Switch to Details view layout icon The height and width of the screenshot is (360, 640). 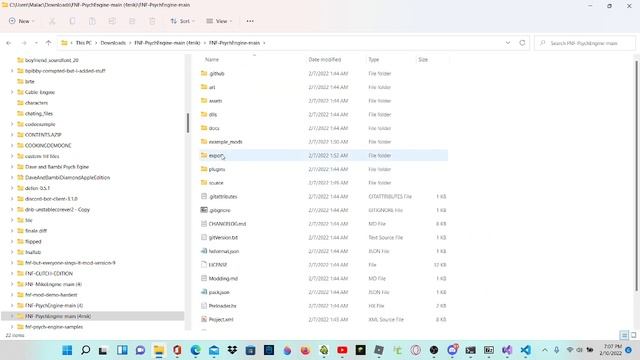coord(624,336)
